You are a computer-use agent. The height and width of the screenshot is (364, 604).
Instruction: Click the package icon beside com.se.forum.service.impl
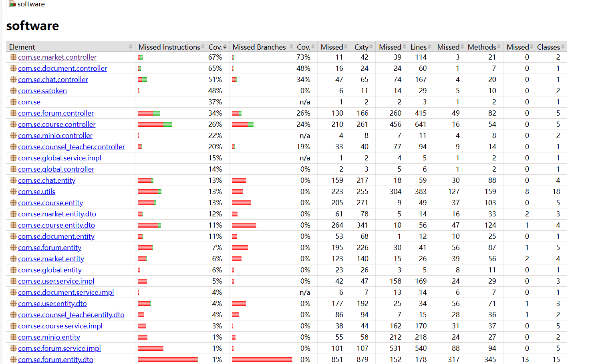(13, 348)
